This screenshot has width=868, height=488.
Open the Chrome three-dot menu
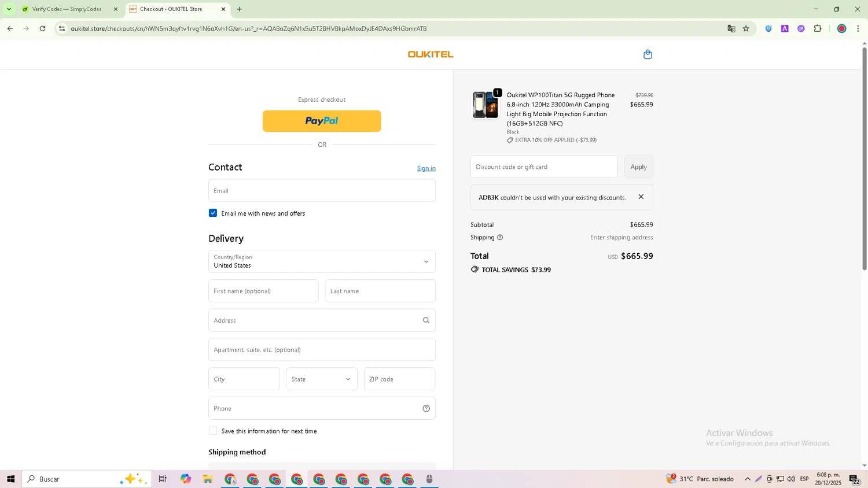click(x=858, y=28)
